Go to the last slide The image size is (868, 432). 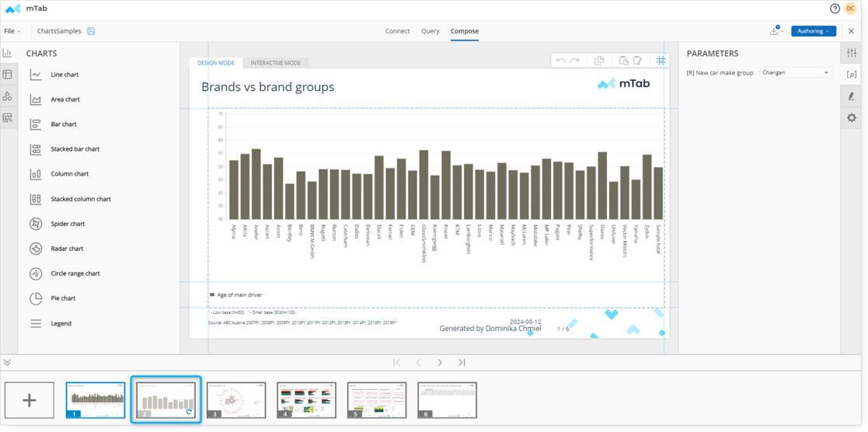pyautogui.click(x=462, y=362)
